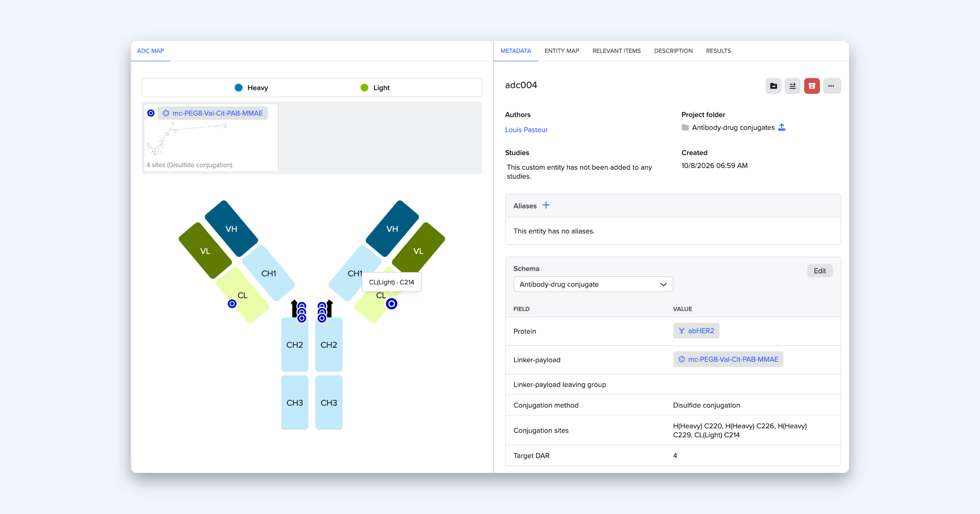
Task: Click the red archive icon button
Action: [812, 86]
